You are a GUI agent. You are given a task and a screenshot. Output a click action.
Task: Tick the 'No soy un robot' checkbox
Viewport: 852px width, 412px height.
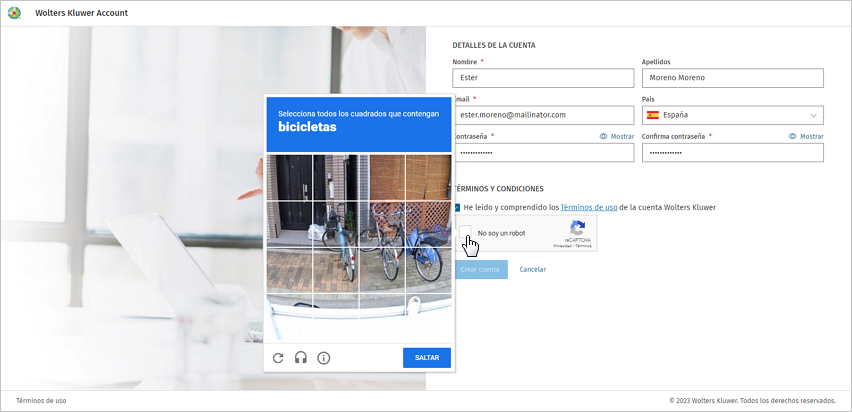pyautogui.click(x=465, y=233)
